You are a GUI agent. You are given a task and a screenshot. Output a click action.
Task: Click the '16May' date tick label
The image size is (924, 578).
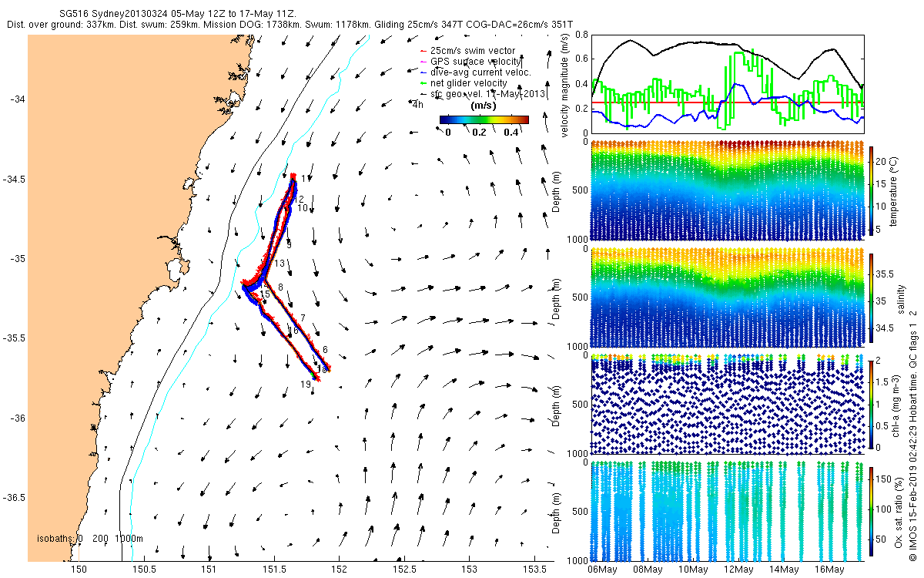(829, 570)
